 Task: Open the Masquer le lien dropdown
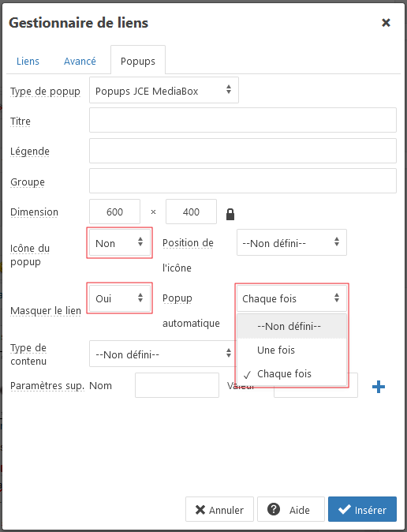pyautogui.click(x=119, y=298)
